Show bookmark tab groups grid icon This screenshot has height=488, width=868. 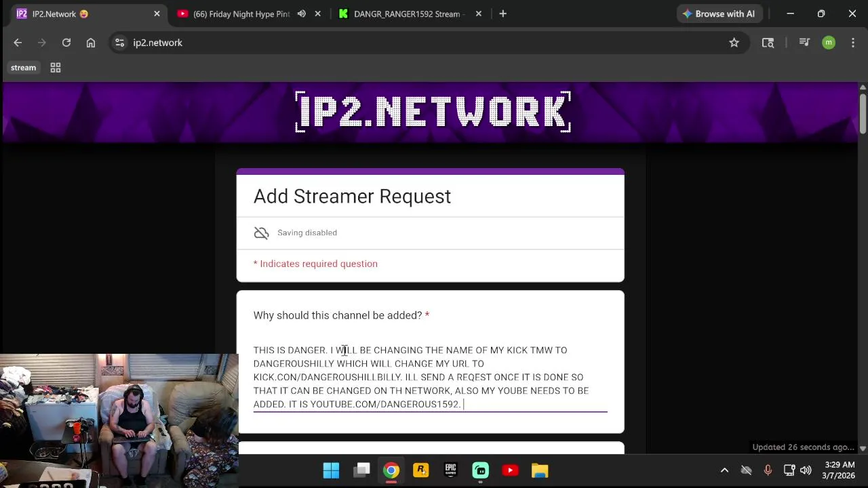coord(56,68)
